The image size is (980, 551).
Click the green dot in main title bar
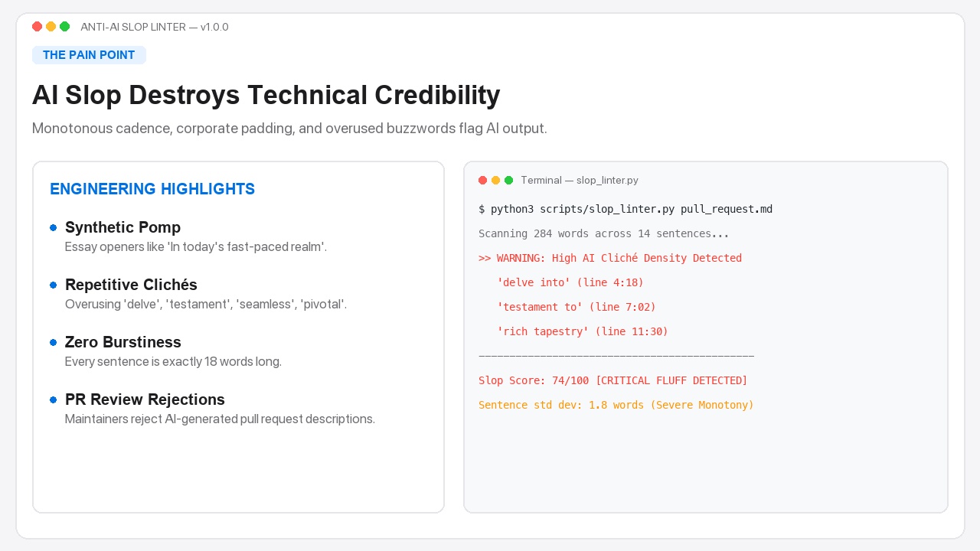(64, 27)
